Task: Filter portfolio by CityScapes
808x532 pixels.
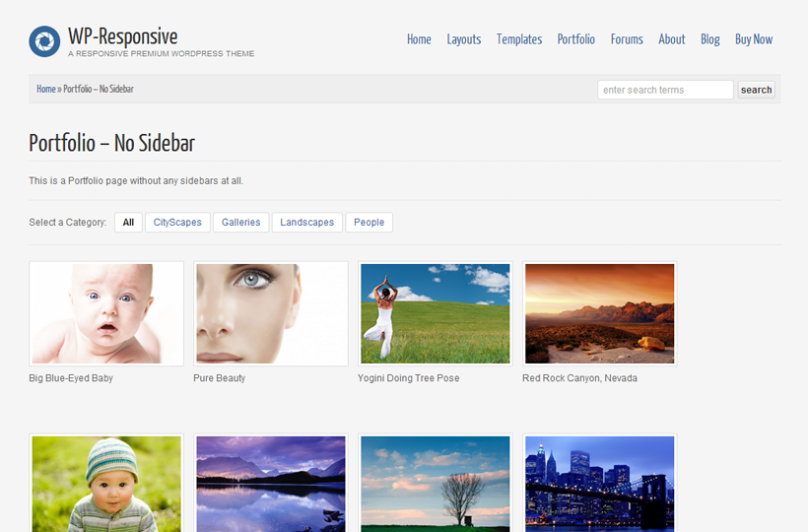Action: click(x=177, y=222)
